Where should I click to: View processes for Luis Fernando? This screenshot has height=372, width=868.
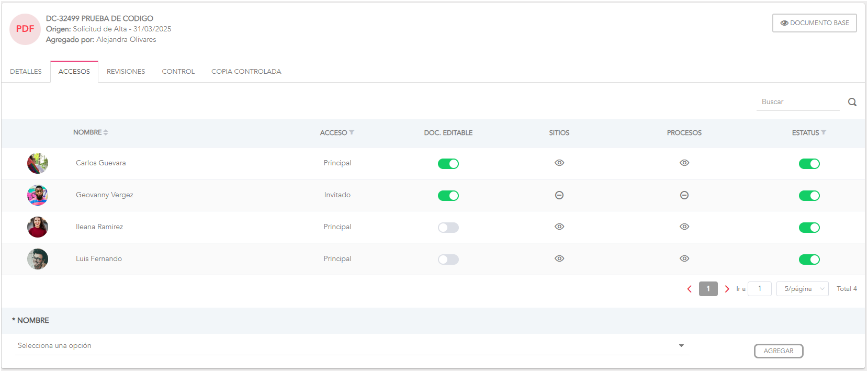coord(684,258)
